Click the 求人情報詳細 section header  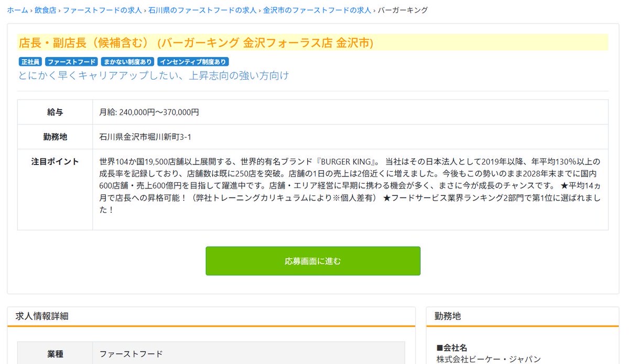click(x=42, y=316)
